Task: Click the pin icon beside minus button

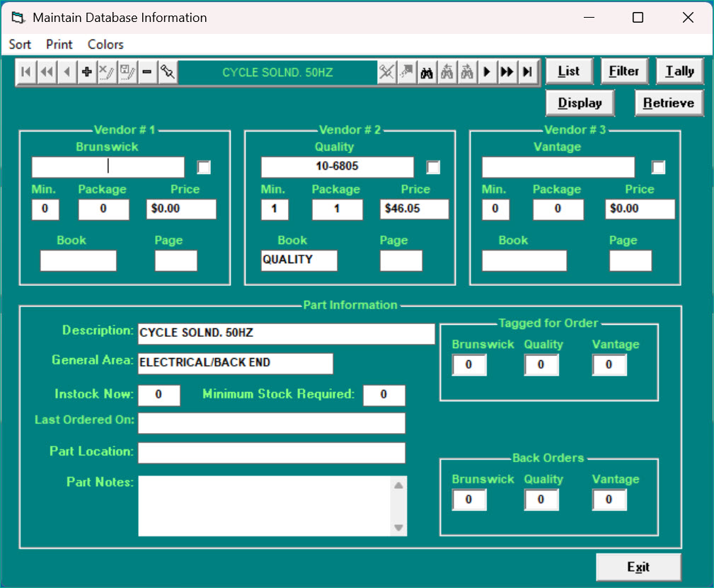Action: click(x=168, y=72)
